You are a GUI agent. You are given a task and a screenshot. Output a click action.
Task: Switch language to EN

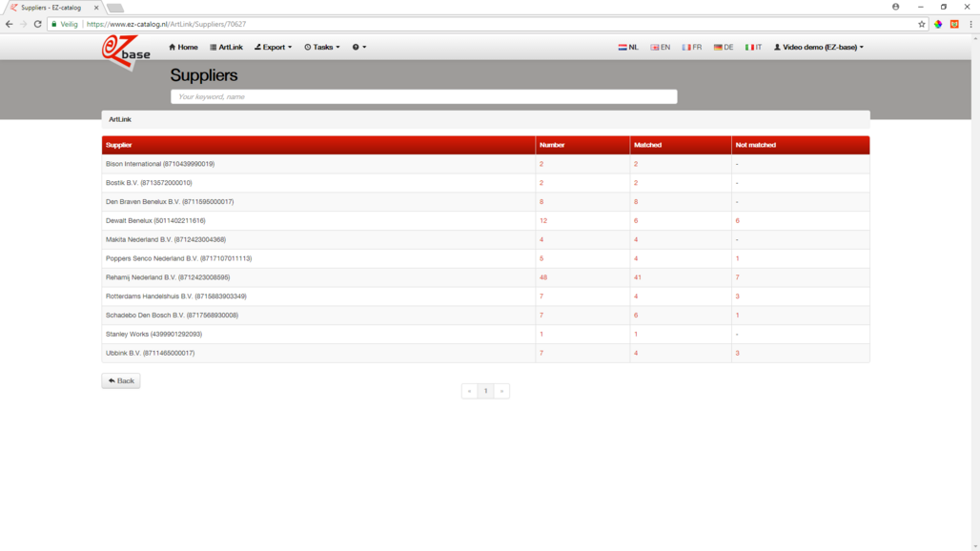pos(660,47)
